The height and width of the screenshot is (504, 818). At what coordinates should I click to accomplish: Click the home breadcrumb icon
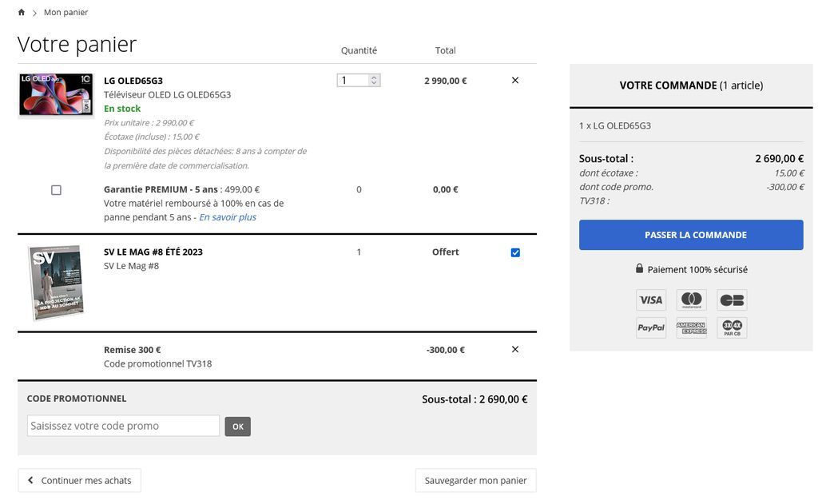pyautogui.click(x=22, y=13)
